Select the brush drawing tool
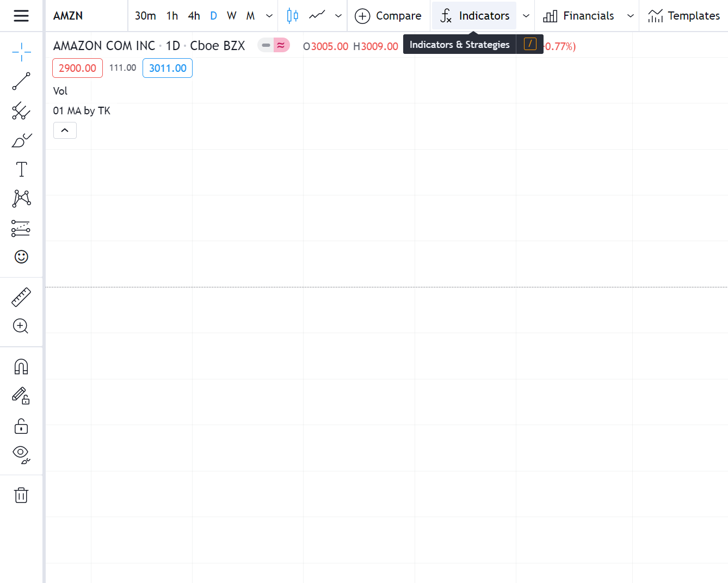Viewport: 728px width, 583px height. [x=21, y=140]
